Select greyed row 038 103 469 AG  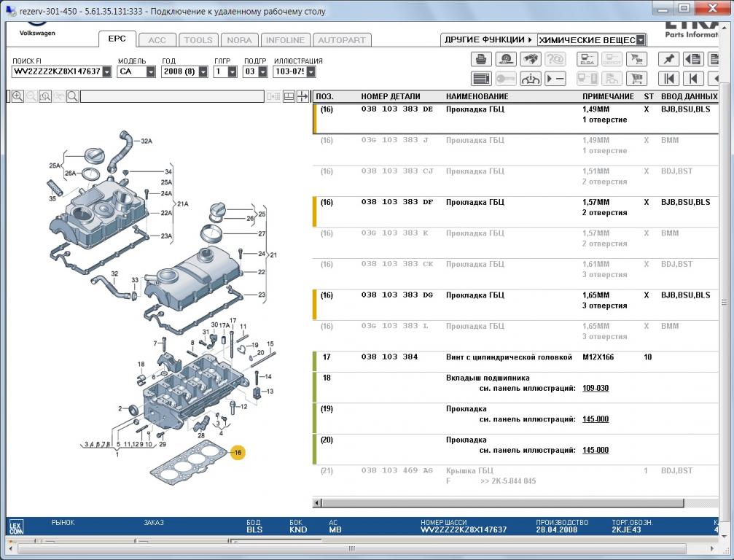click(516, 481)
